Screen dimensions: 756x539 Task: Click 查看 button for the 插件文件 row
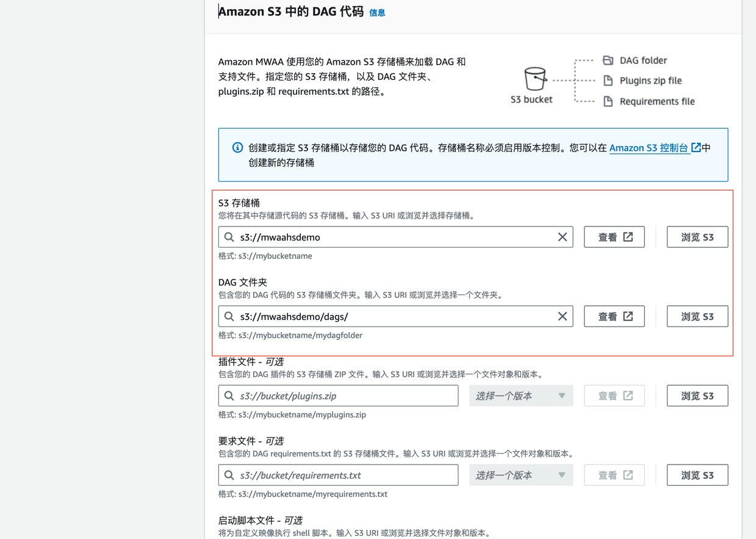614,396
